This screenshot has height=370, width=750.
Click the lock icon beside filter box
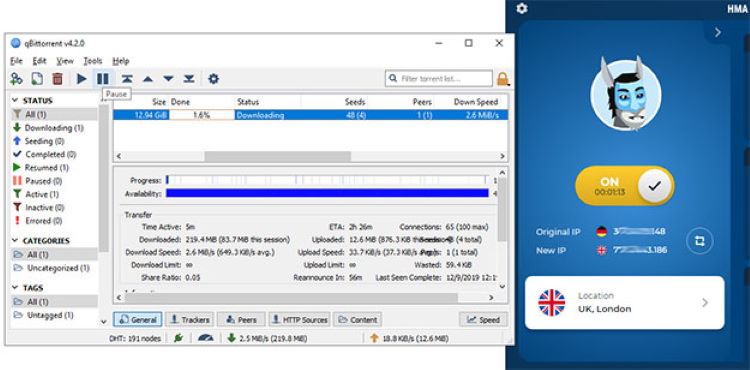(x=503, y=79)
